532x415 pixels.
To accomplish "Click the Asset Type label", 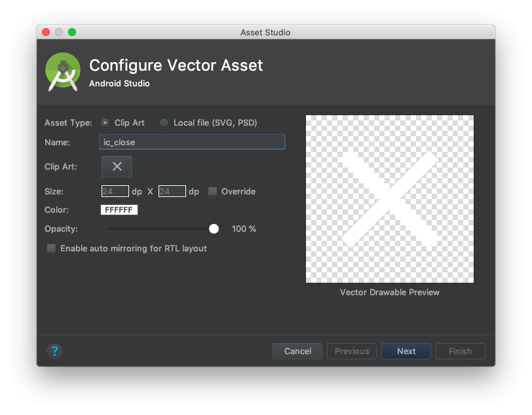I will tap(68, 123).
